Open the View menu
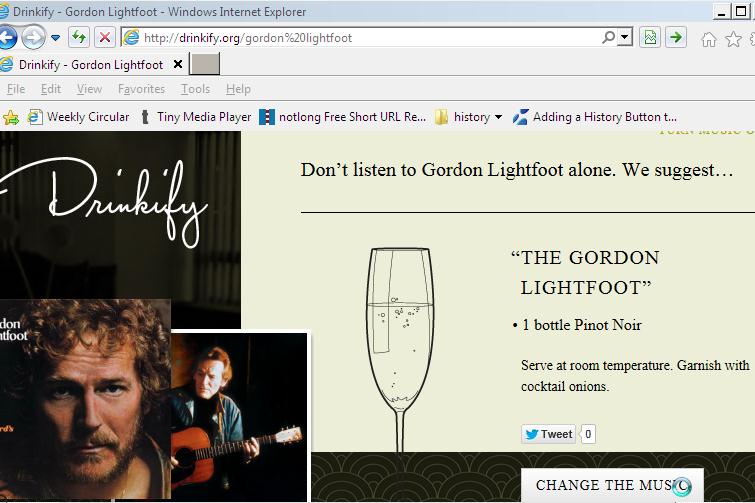This screenshot has width=755, height=503. click(89, 89)
